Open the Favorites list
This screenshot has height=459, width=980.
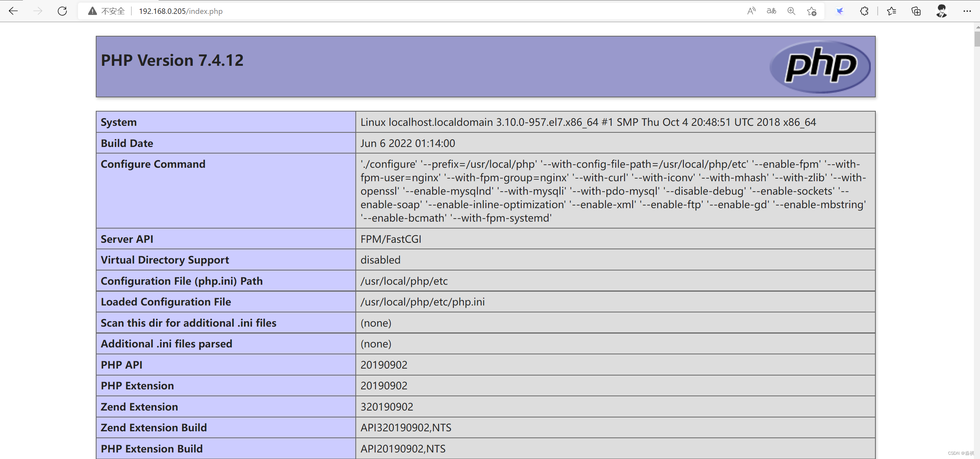pos(892,11)
